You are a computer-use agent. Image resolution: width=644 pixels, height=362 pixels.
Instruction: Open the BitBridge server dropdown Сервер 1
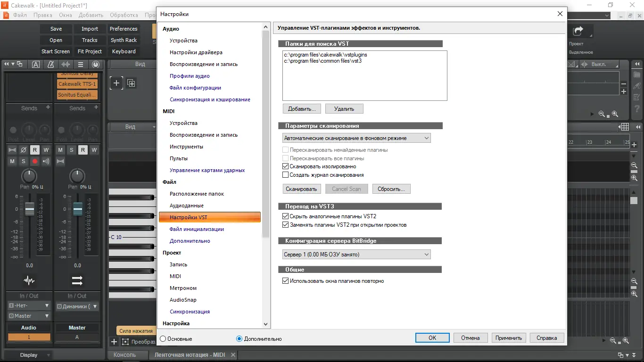356,254
